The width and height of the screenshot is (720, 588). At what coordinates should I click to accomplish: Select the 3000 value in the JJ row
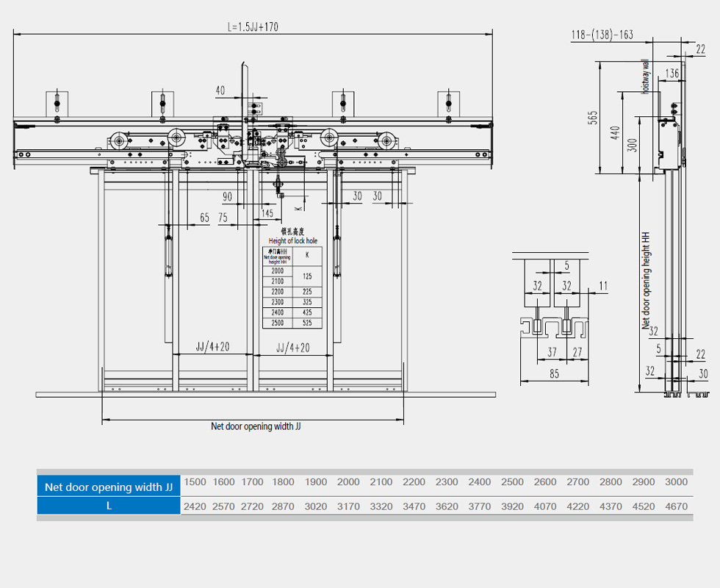coord(675,482)
